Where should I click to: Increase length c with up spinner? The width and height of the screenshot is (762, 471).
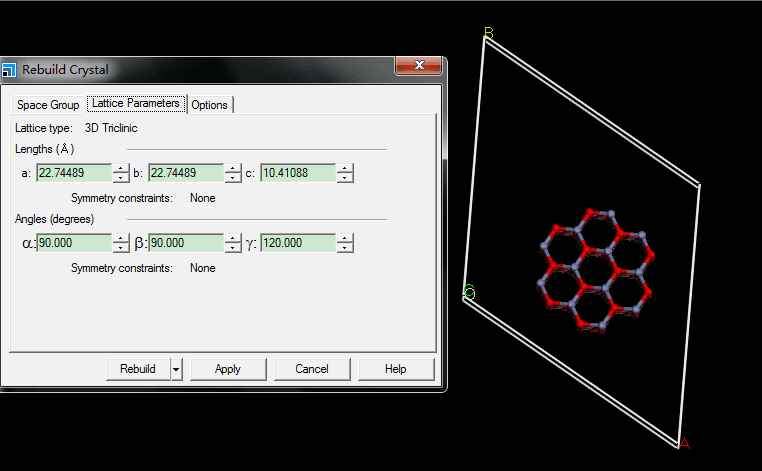point(345,168)
